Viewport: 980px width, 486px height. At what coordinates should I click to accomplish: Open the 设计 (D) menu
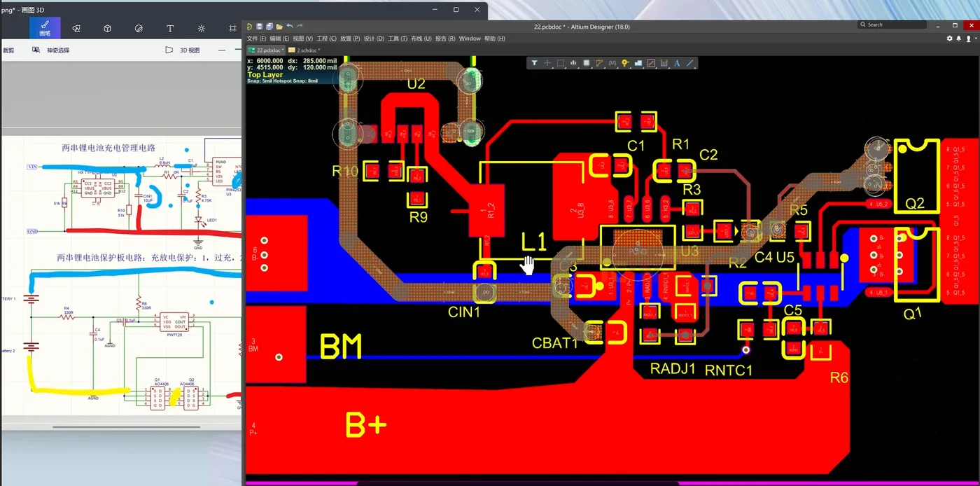[374, 39]
